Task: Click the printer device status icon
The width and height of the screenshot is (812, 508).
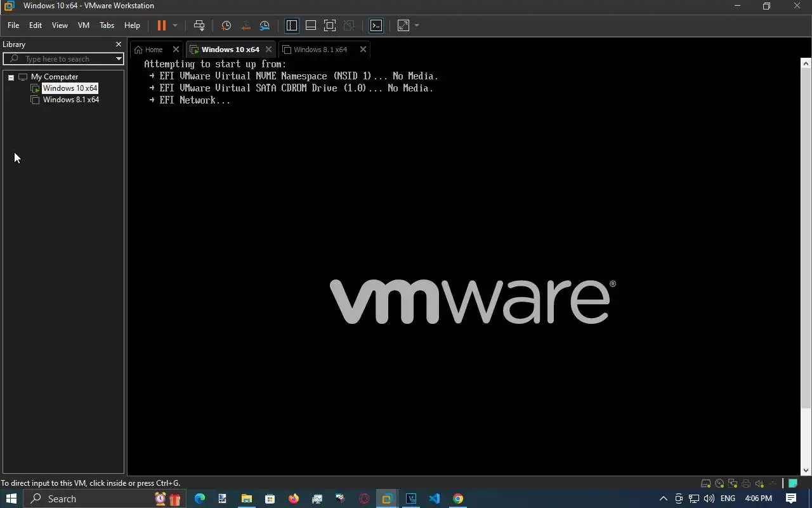Action: coord(746,484)
